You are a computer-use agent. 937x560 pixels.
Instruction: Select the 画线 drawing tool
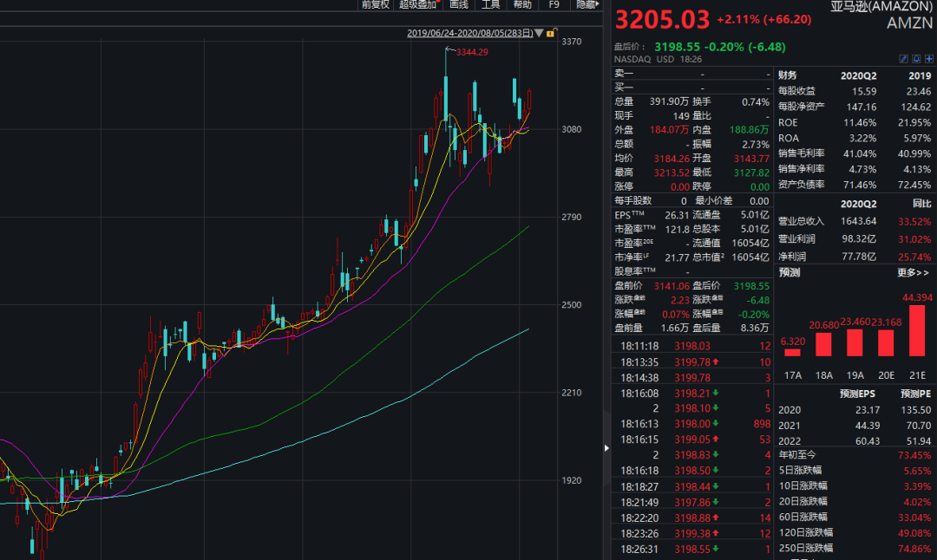click(459, 5)
